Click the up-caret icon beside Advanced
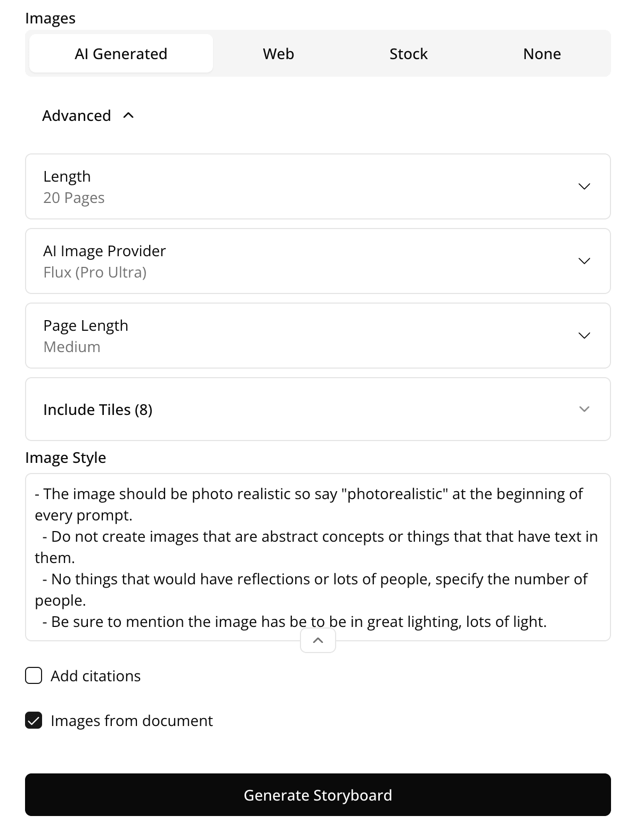635x840 pixels. point(128,115)
